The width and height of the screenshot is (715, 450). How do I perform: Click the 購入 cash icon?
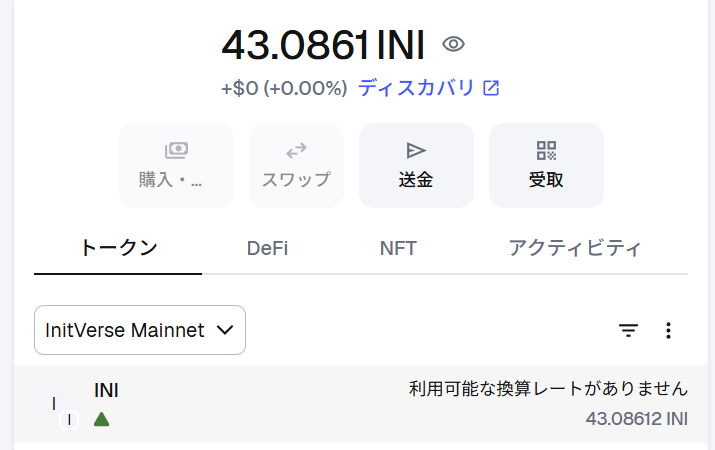click(176, 150)
